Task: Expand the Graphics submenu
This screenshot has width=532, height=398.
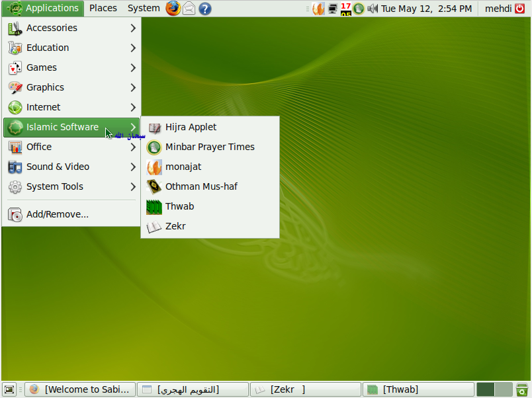Action: [46, 87]
